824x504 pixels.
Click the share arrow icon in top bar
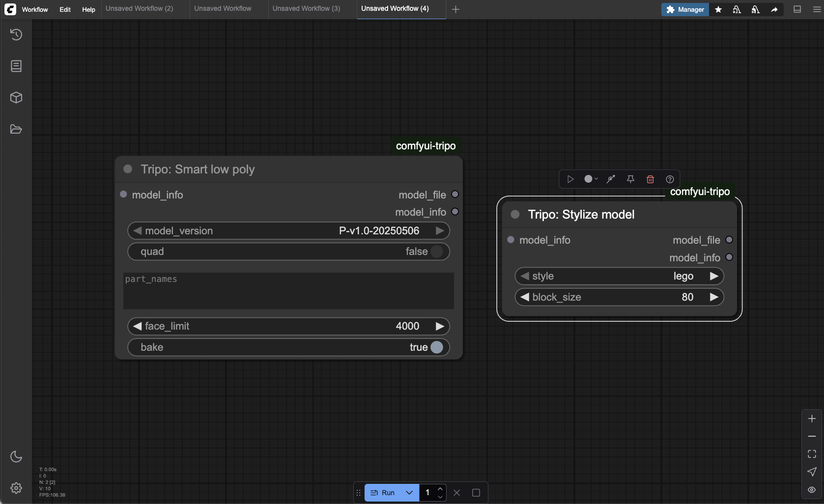pos(774,9)
